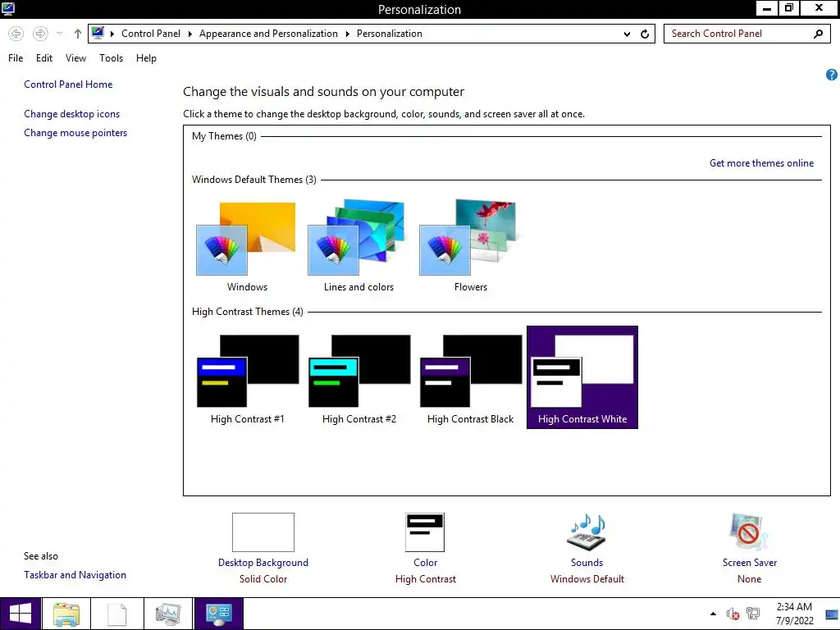840x630 pixels.
Task: Select the Lines and colors theme
Action: (358, 246)
